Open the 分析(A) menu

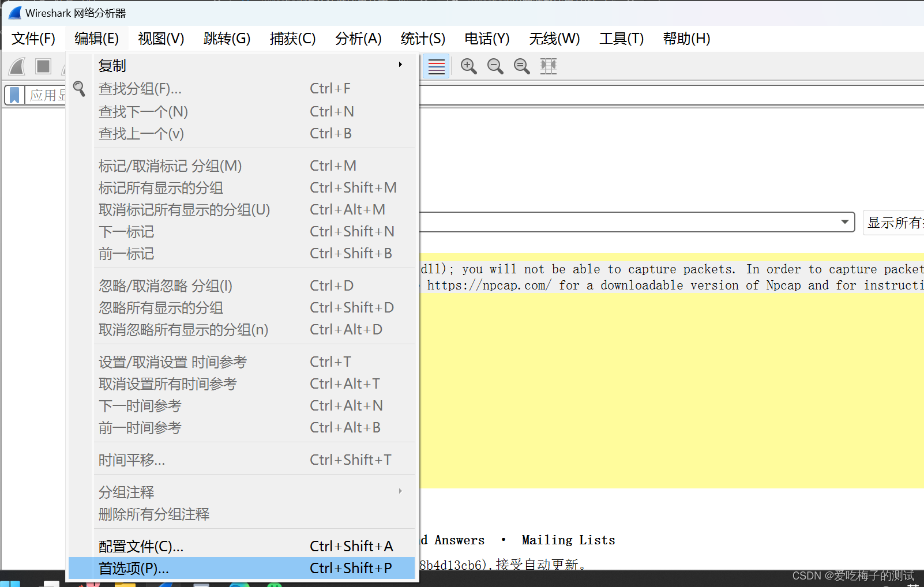click(x=358, y=39)
